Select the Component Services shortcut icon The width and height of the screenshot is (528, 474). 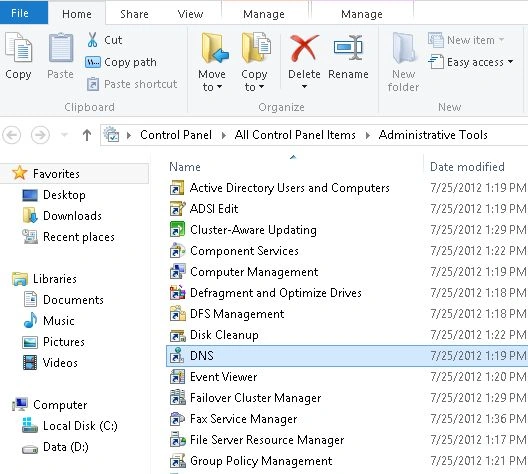point(177,250)
